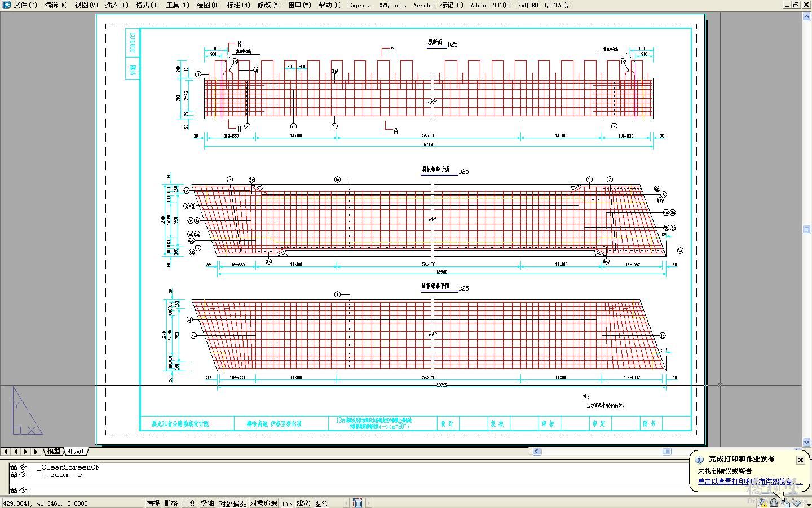Toggle DYN dynamic input
The image size is (812, 508).
(x=288, y=503)
